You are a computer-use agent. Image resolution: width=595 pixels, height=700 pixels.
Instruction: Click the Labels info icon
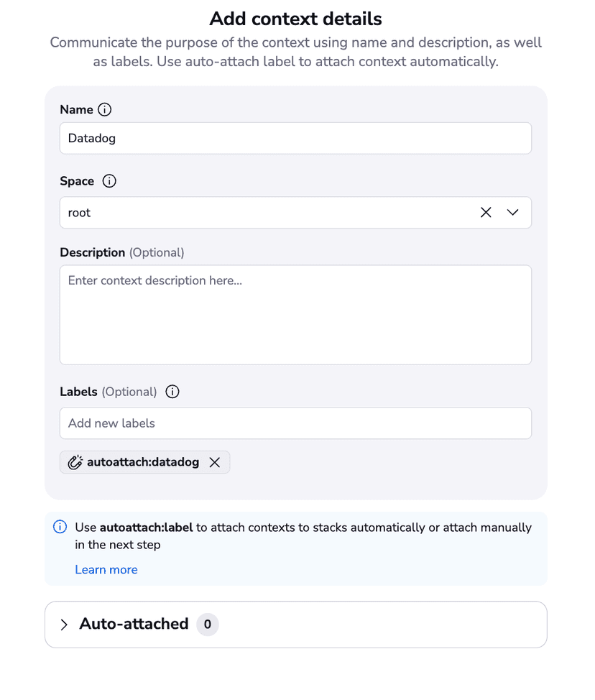point(172,392)
